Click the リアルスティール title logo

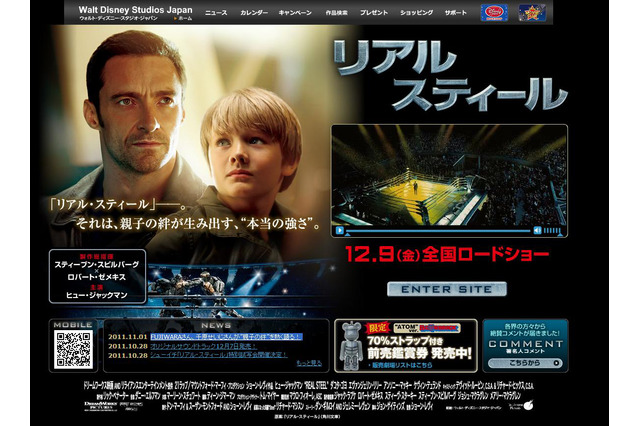tap(451, 76)
